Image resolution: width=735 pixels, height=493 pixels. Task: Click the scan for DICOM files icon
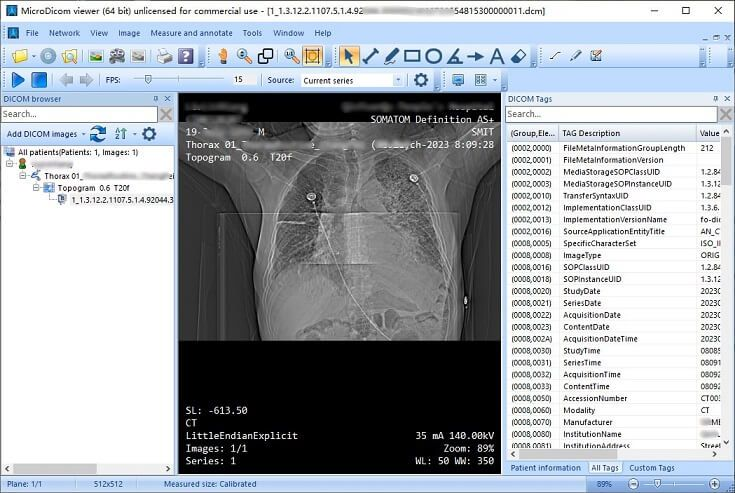(x=69, y=56)
